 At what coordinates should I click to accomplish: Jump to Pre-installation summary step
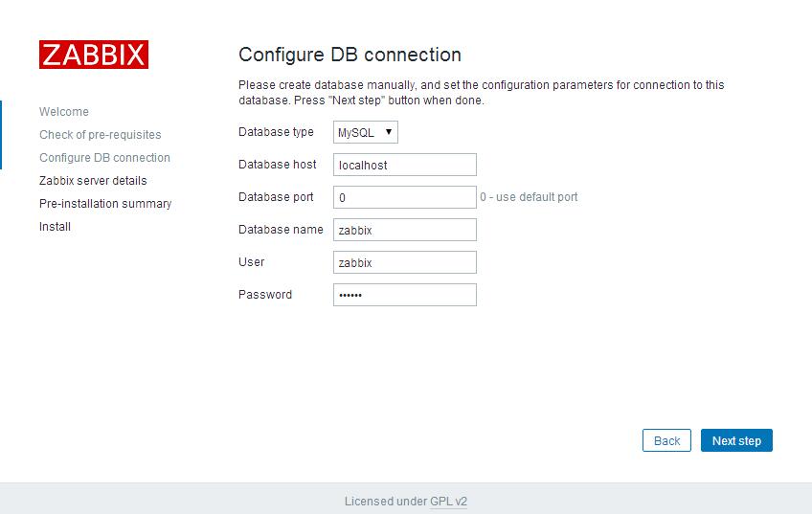105,204
